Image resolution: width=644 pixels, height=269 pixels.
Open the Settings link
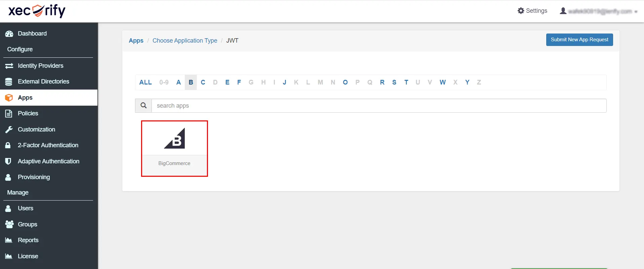click(536, 11)
